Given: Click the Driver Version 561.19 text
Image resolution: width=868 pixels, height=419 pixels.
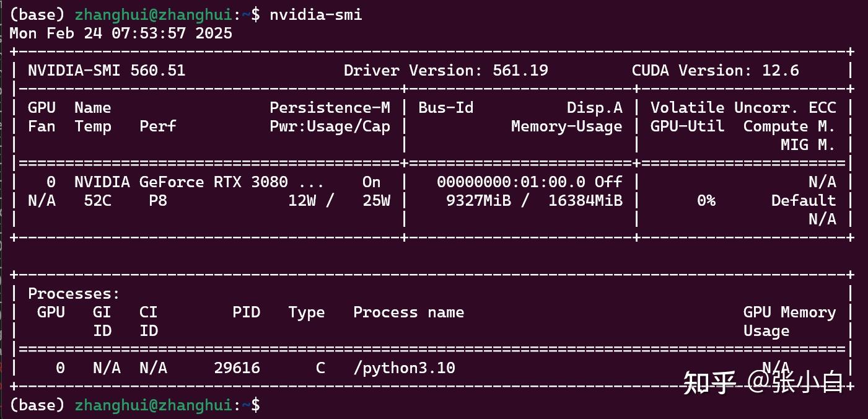Looking at the screenshot, I should click(x=445, y=71).
